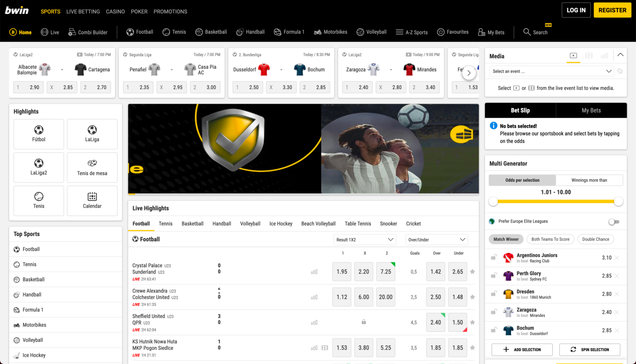Open Volleyball from the top navigation
Image resolution: width=636 pixels, height=364 pixels.
pos(371,32)
